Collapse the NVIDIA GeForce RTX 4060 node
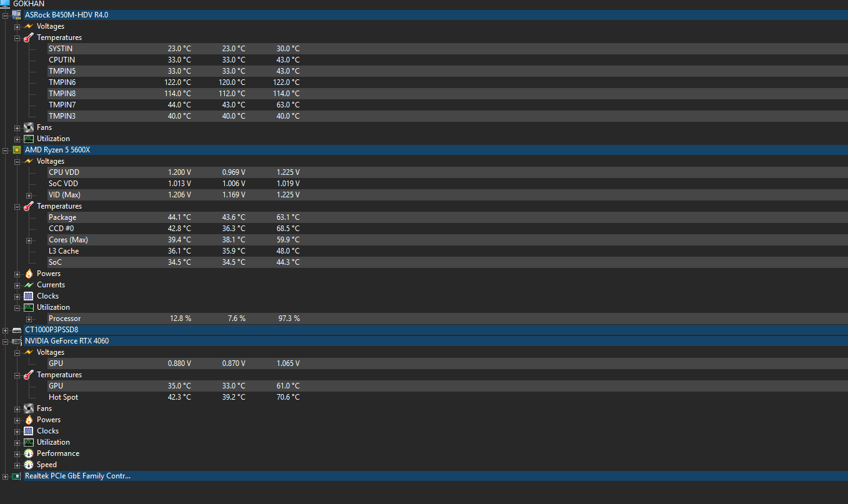848x504 pixels. click(6, 341)
